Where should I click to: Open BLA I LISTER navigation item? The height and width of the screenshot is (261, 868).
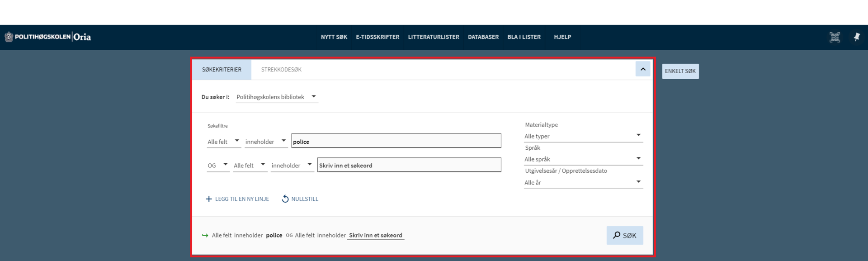click(x=524, y=37)
